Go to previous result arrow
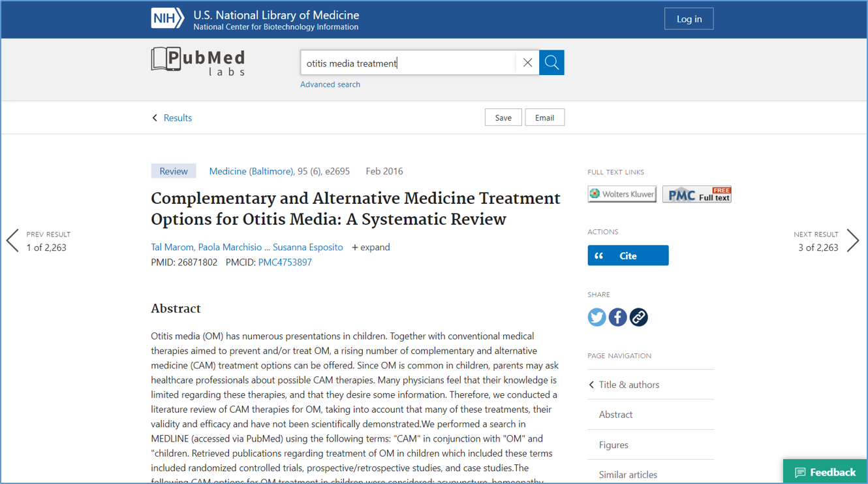The width and height of the screenshot is (868, 484). 12,240
